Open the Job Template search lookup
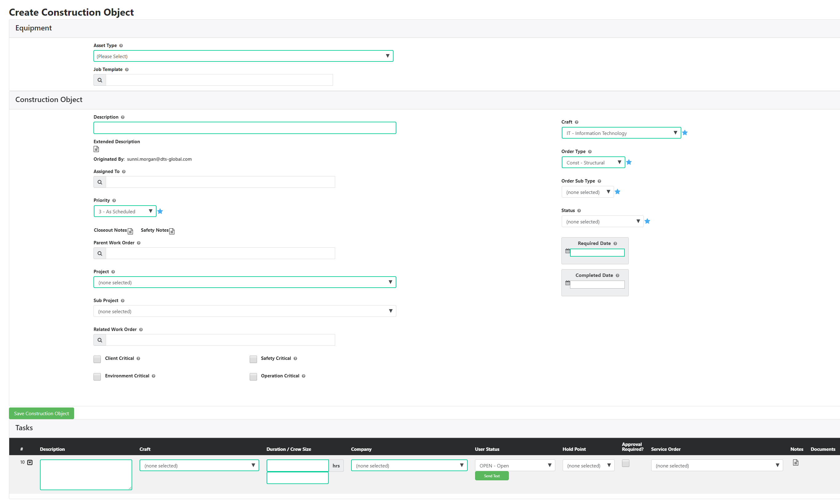The width and height of the screenshot is (840, 504). (x=100, y=80)
